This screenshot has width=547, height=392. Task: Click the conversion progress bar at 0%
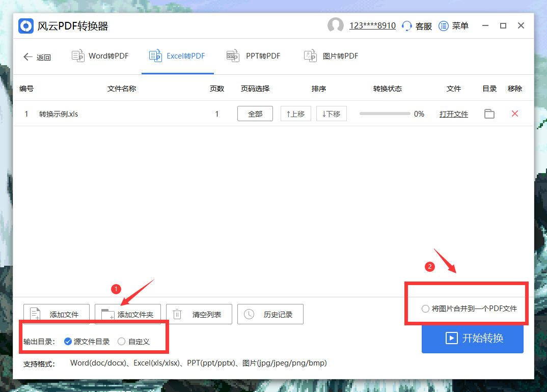click(x=385, y=114)
